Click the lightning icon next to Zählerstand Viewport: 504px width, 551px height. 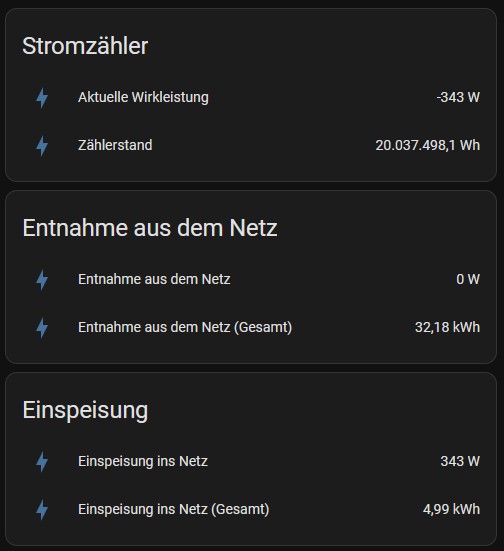(x=42, y=145)
